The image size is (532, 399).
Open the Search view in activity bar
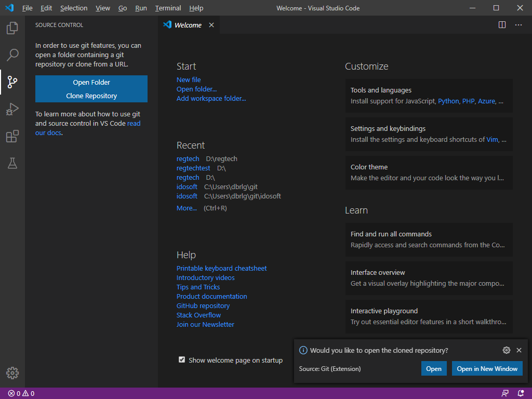pyautogui.click(x=12, y=55)
